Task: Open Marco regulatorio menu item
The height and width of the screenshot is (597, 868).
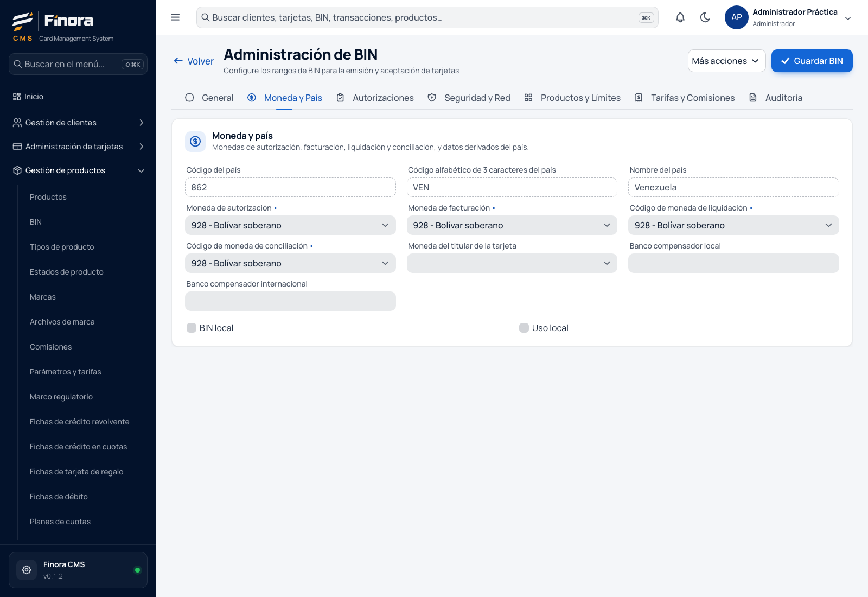Action: (x=61, y=397)
